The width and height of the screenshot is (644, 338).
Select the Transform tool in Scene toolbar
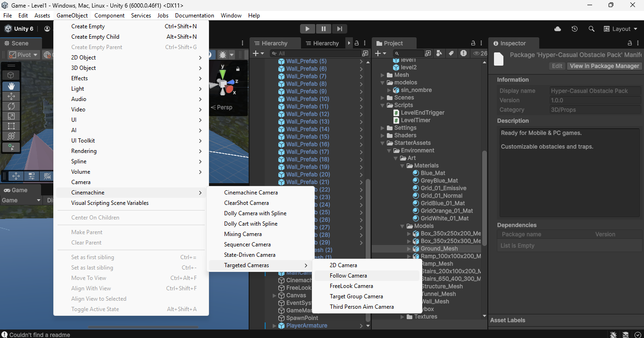(11, 136)
